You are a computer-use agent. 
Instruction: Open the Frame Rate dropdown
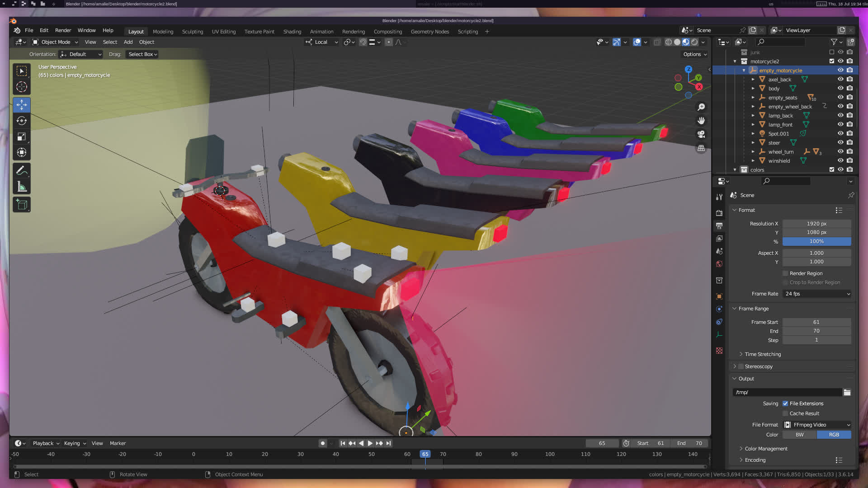(x=816, y=294)
